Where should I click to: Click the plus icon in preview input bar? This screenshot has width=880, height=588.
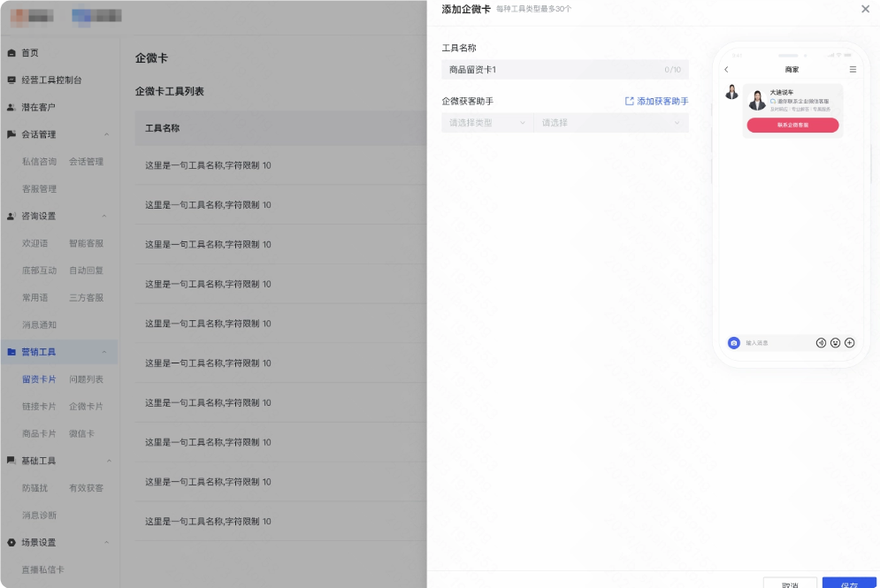click(x=850, y=343)
